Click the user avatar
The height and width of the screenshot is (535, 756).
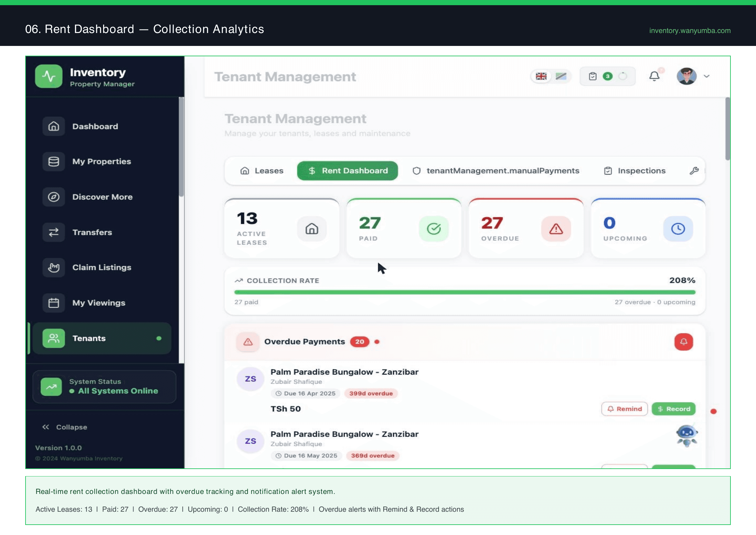coord(687,76)
